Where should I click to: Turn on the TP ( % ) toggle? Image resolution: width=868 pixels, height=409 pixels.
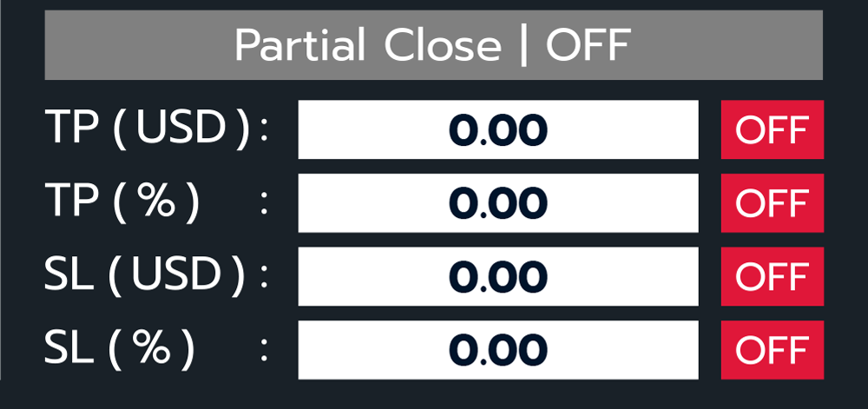tap(772, 203)
